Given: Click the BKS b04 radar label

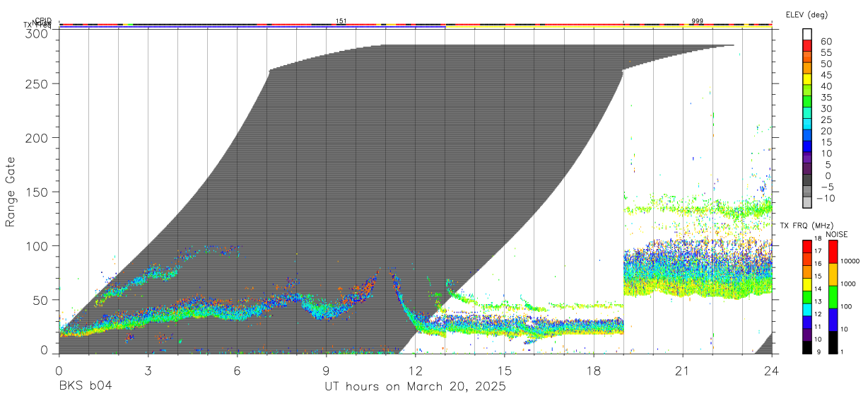Looking at the screenshot, I should coord(85,387).
